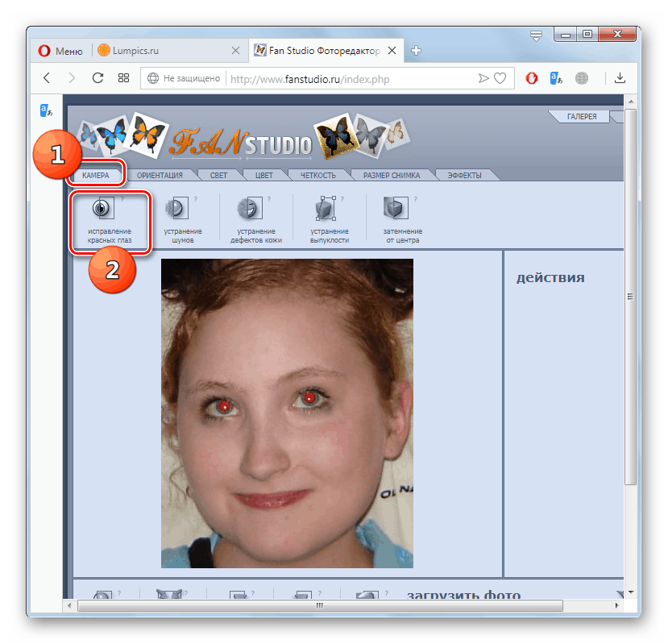Select the darken-from-center tool
The image size is (668, 644).
402,221
